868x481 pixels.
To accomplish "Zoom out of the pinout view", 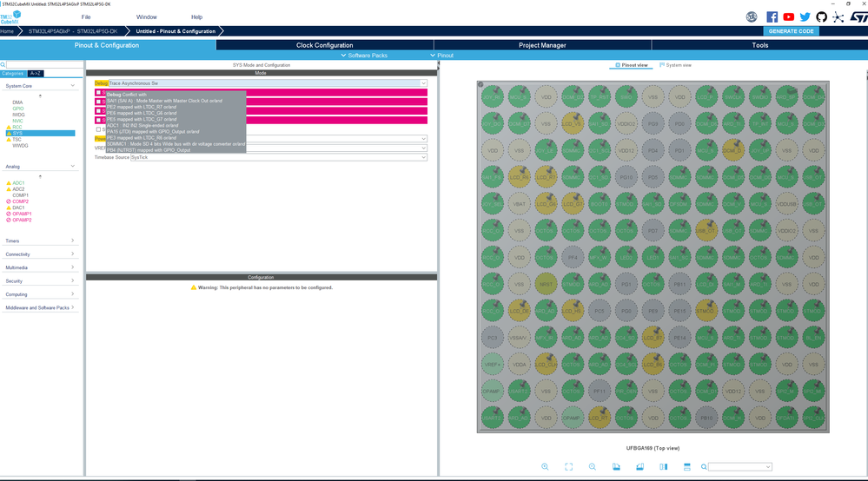I will point(593,466).
